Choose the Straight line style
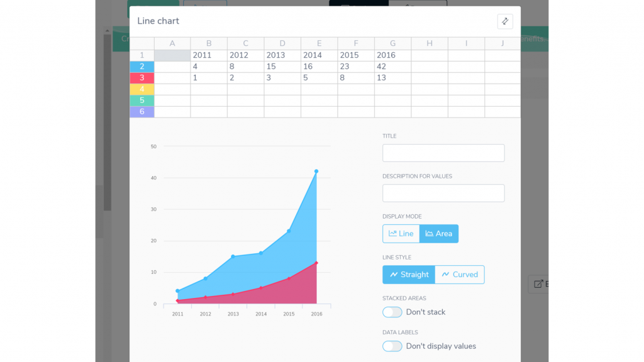 (409, 275)
